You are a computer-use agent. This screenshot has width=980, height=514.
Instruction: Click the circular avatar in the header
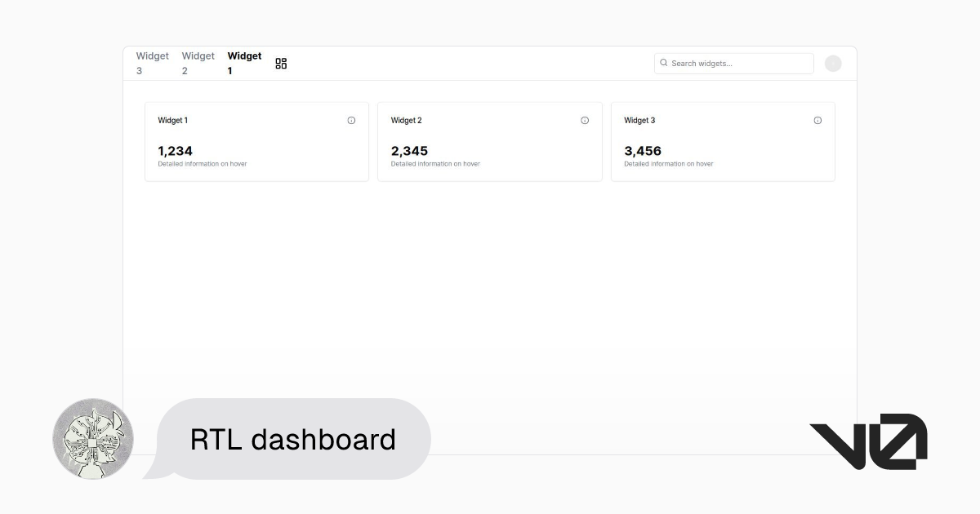coord(833,63)
